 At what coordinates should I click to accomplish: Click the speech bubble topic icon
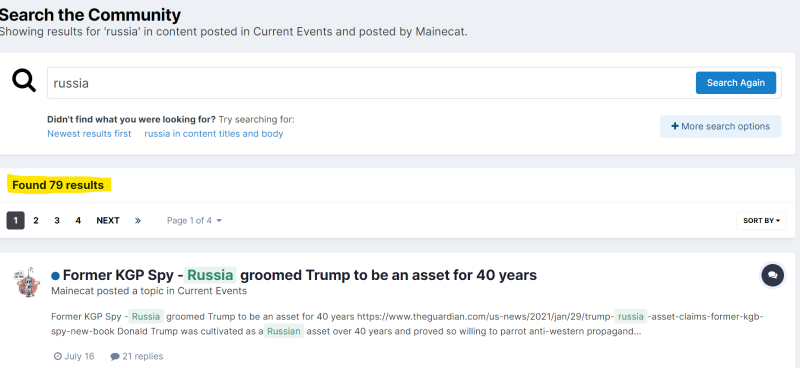pyautogui.click(x=772, y=275)
